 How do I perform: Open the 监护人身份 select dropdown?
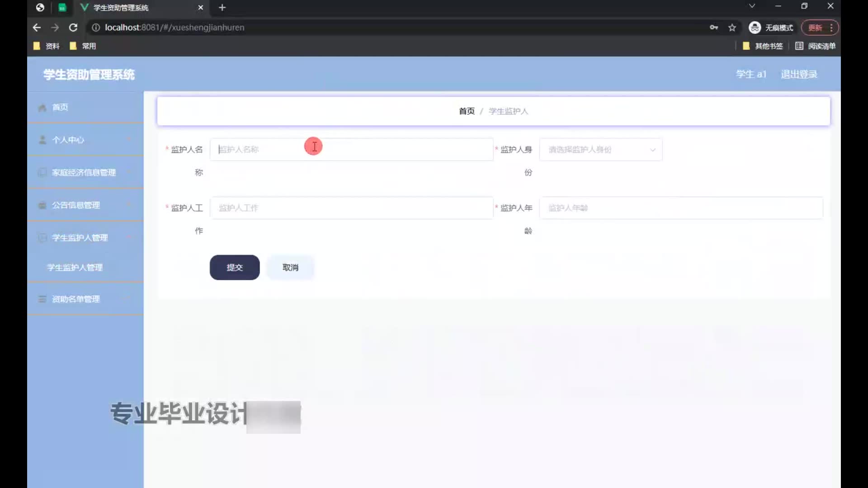pyautogui.click(x=601, y=150)
